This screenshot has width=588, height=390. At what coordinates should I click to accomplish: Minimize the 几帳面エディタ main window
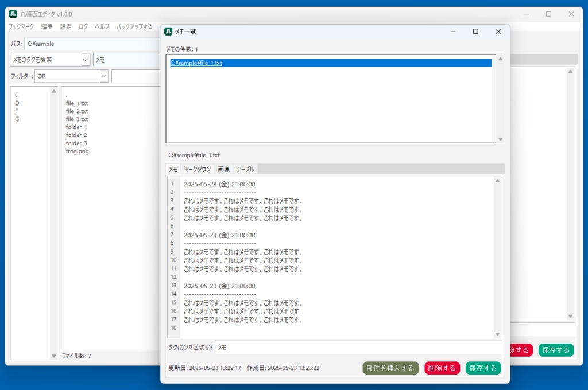point(526,14)
